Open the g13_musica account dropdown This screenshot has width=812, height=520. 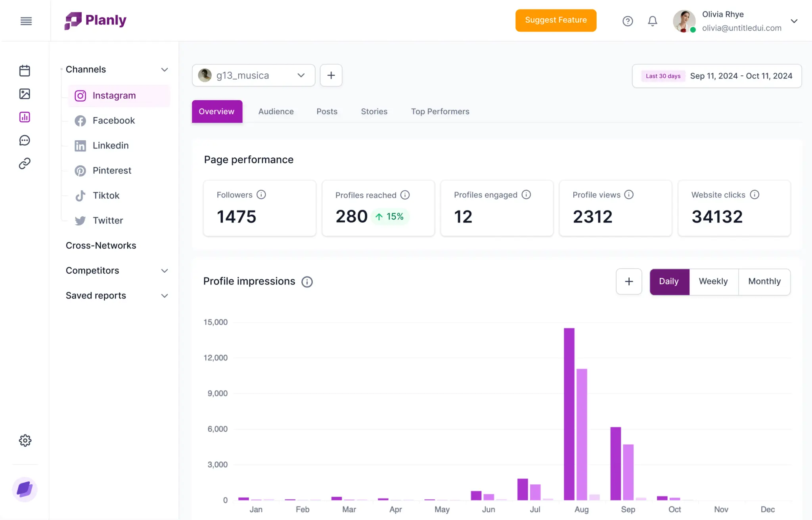pos(253,75)
